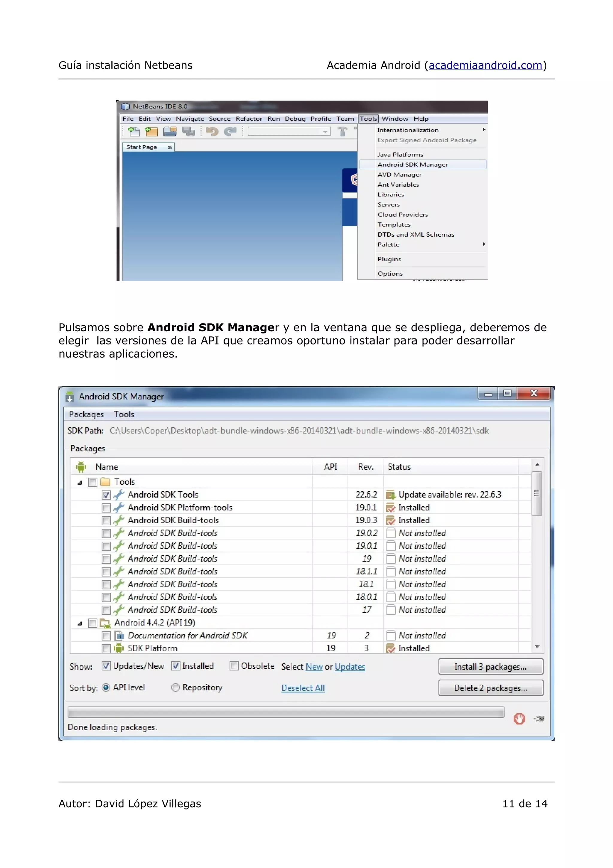Click the Deselect All link
This screenshot has height=868, width=613.
click(x=303, y=688)
